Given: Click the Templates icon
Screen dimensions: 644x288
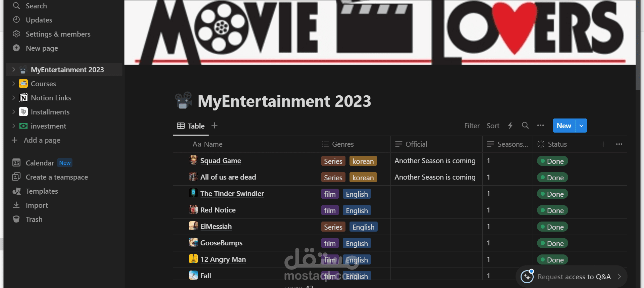Looking at the screenshot, I should tap(16, 191).
